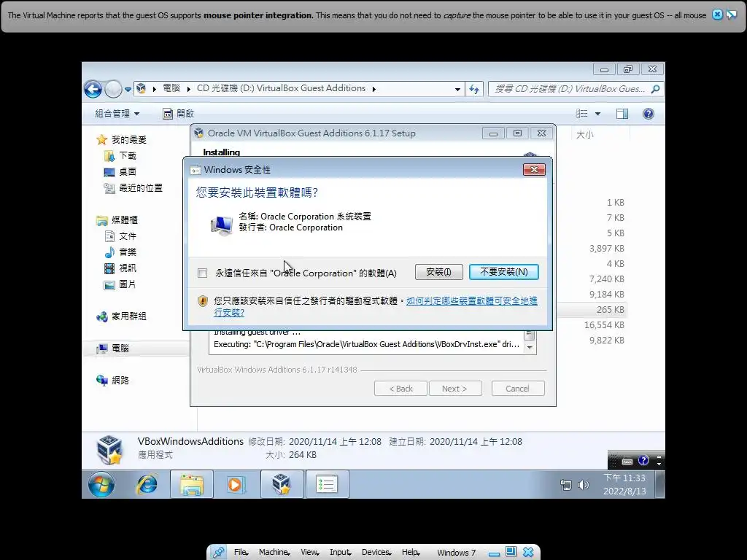Select 桌面 desktop in sidebar
This screenshot has height=560, width=747.
120,171
